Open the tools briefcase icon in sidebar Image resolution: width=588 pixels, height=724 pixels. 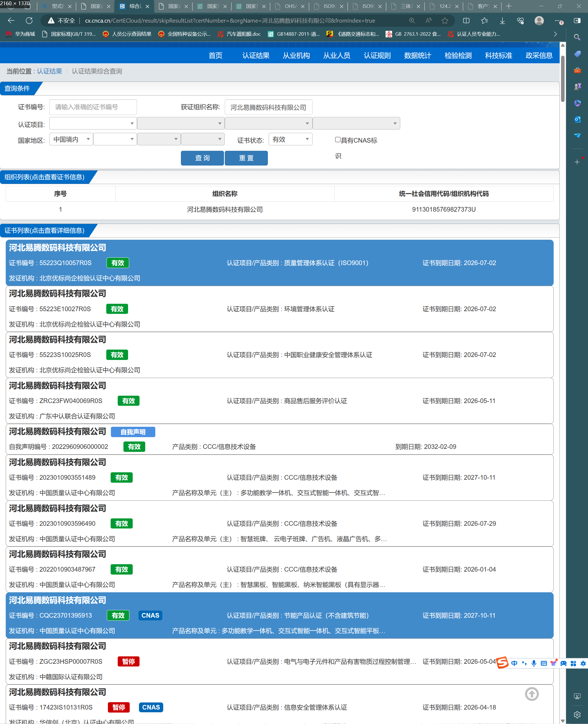point(577,70)
